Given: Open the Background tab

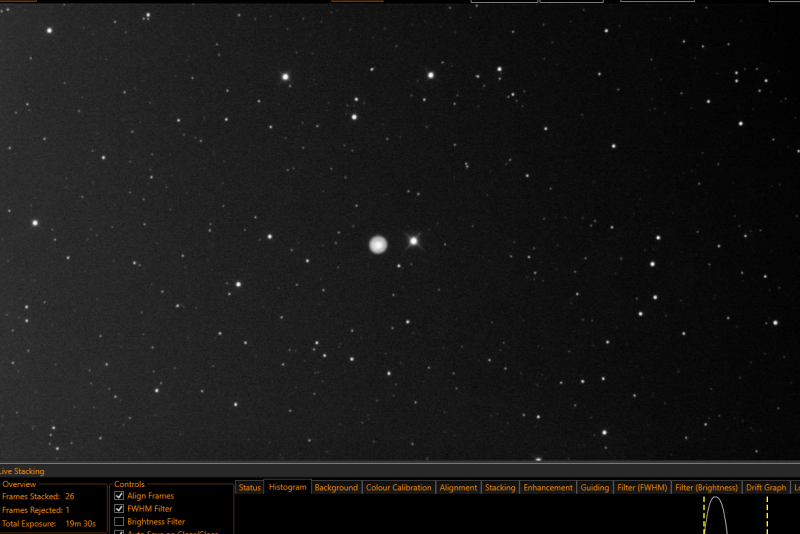Looking at the screenshot, I should (336, 488).
